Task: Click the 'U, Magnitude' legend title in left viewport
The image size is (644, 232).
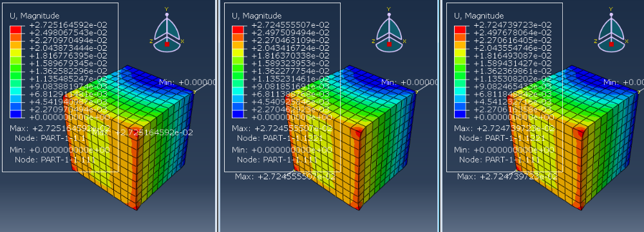Action: [35, 15]
